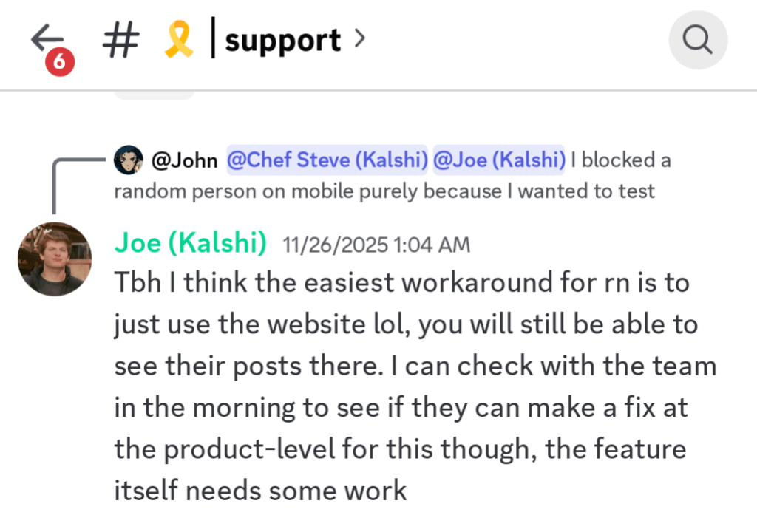This screenshot has height=532, width=757.
Task: Tap the message's last line "itself needs some work"
Action: (260, 490)
